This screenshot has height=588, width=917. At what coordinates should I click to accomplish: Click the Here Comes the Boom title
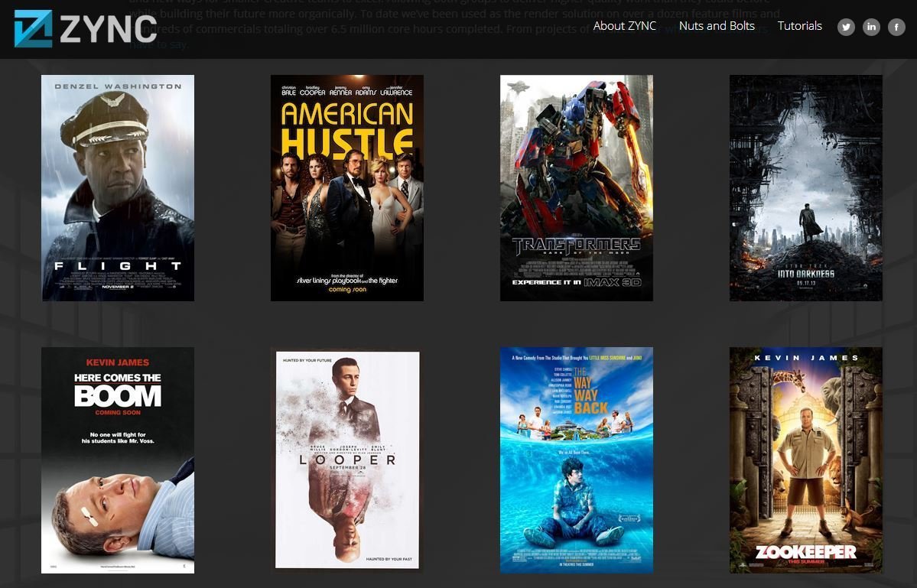pyautogui.click(x=117, y=389)
